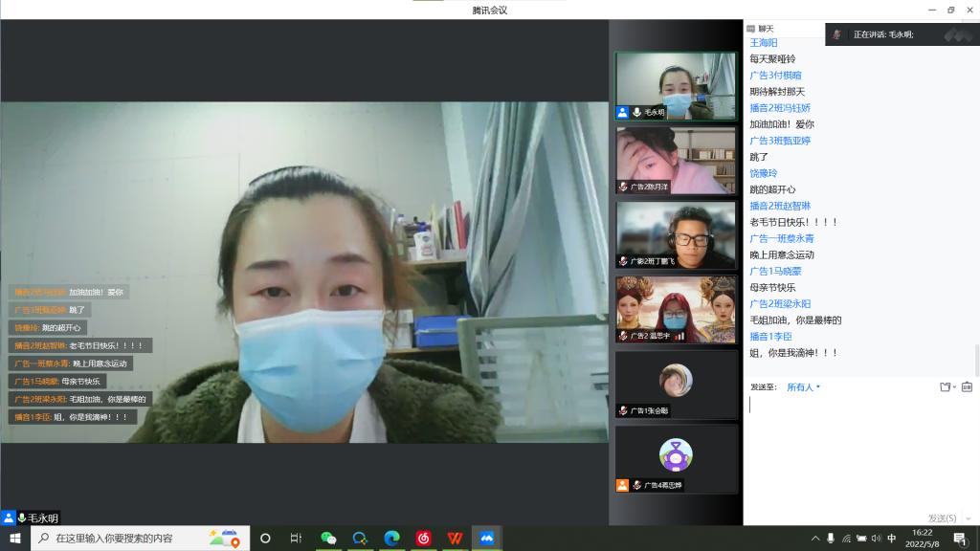The width and height of the screenshot is (980, 551).
Task: Click muted mic icon on 广影2班丁鹏飞 tile
Action: (623, 261)
